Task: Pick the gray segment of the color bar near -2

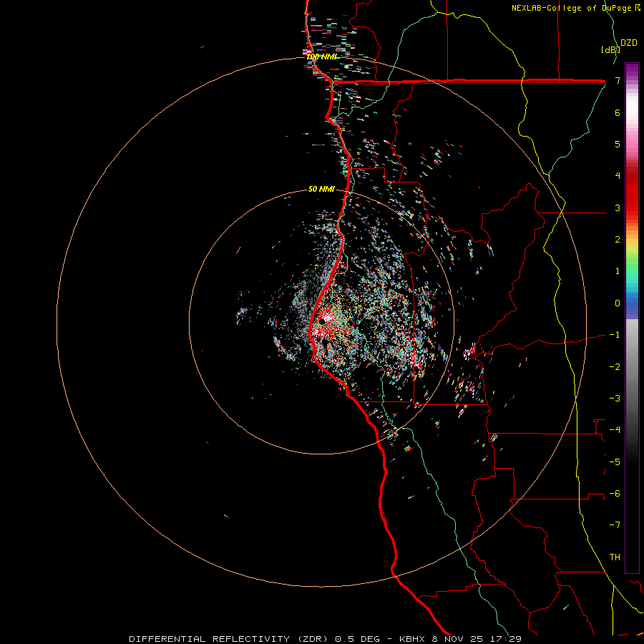Action: (x=632, y=367)
